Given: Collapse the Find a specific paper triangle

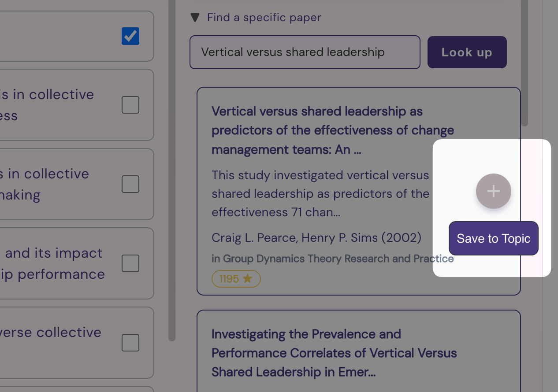Looking at the screenshot, I should pos(195,18).
